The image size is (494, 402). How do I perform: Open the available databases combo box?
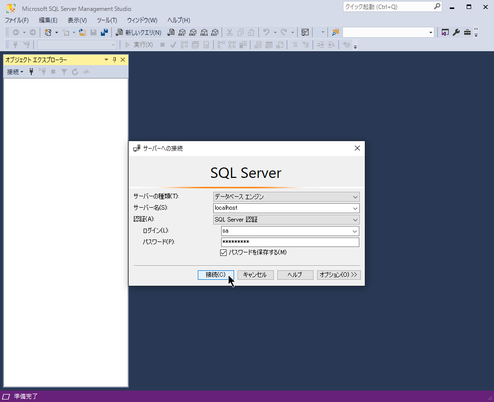tap(76, 45)
